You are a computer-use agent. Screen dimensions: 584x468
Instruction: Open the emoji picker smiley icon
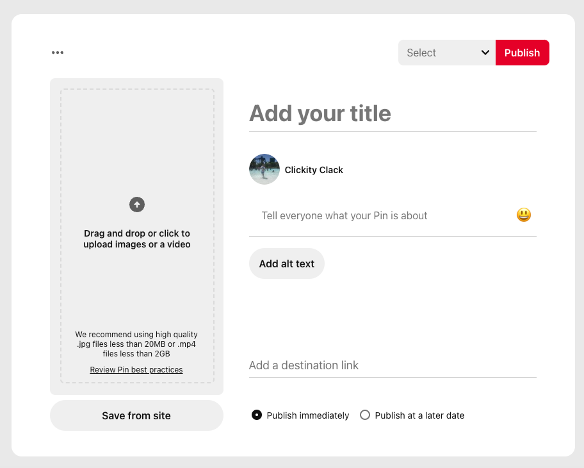(x=524, y=215)
